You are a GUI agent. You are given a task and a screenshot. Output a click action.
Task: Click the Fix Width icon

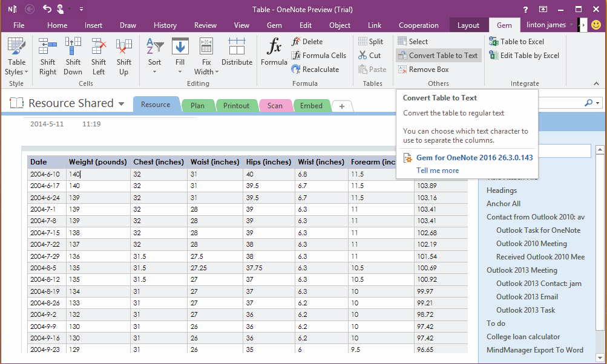coord(206,46)
